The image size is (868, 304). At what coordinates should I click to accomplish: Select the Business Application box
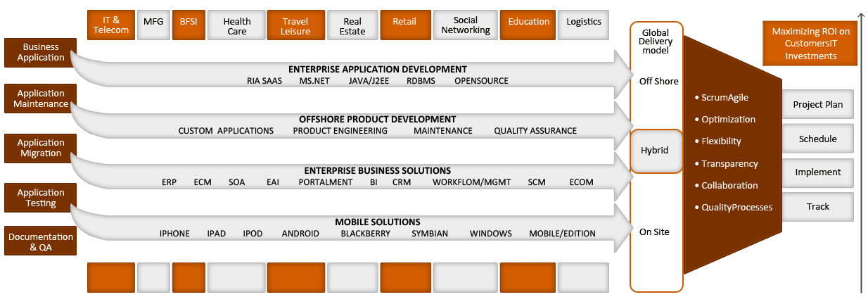coord(39,53)
